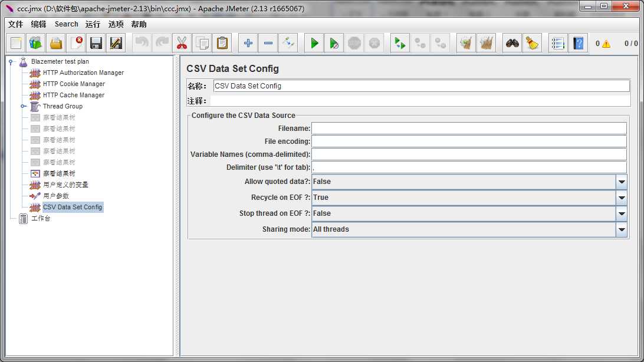Expand all nodes with plus icon

click(248, 43)
